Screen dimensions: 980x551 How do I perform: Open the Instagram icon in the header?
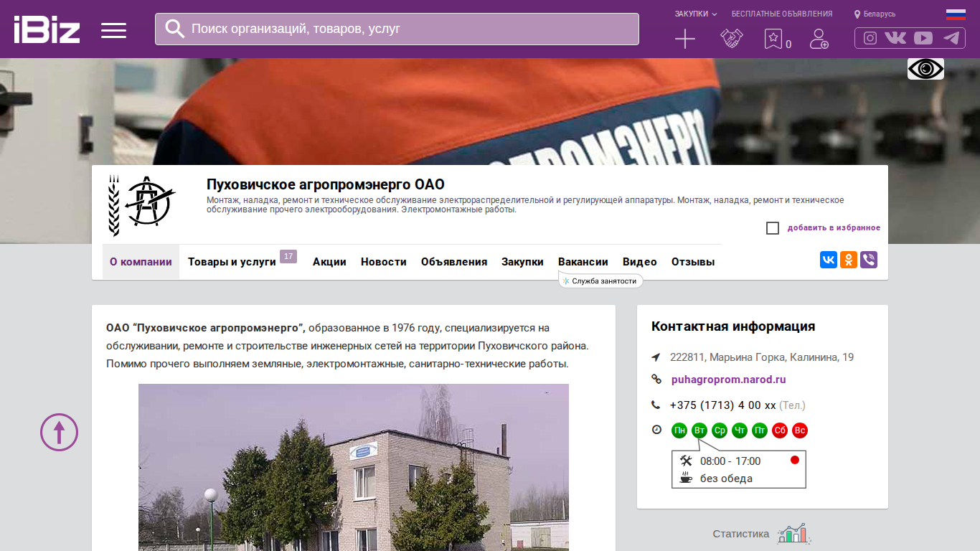click(870, 38)
